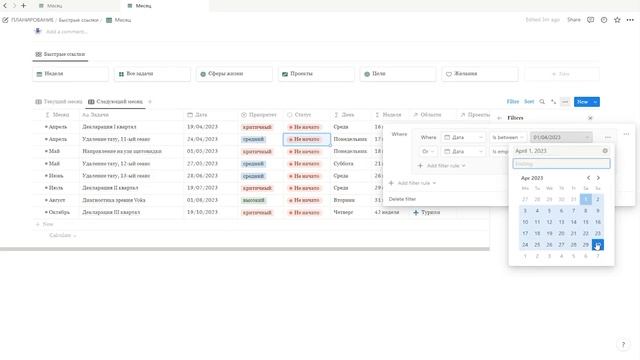Open the 'Декларация I квартал' task
Screen dimensions: 640x360
point(109,127)
